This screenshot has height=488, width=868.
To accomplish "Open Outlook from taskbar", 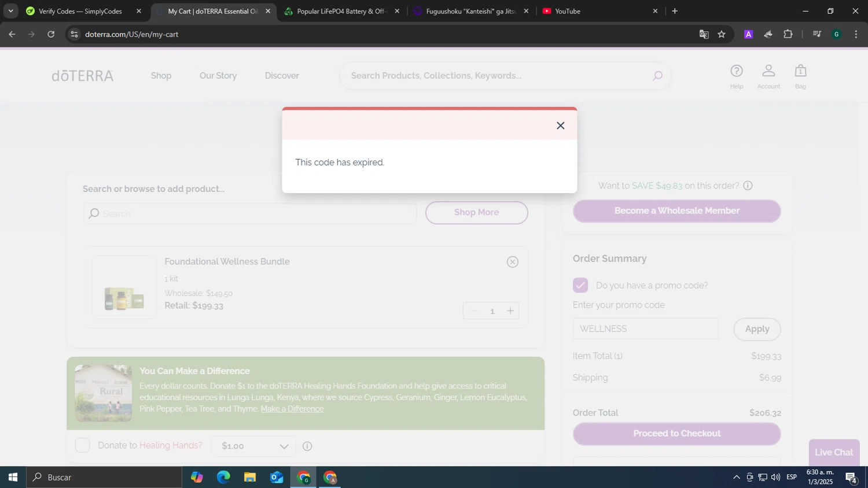I will (277, 477).
